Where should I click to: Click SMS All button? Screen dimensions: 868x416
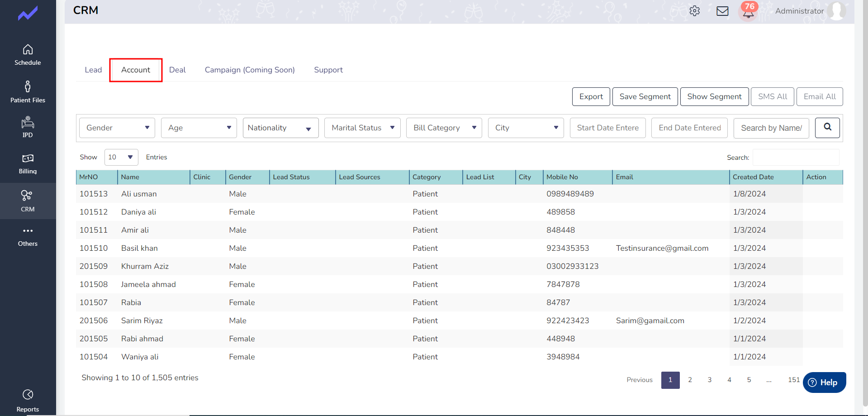773,96
